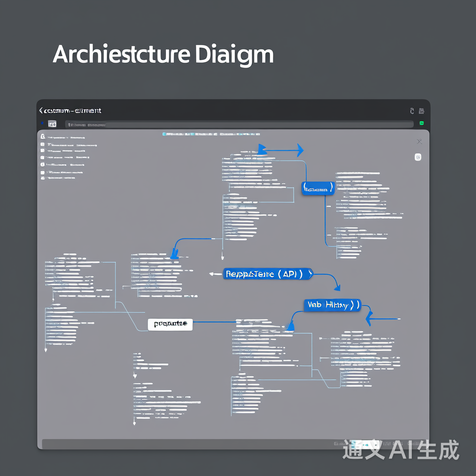Viewport: 476px width, 476px height.
Task: Click the person icon at the top of the left list
Action: (43, 137)
